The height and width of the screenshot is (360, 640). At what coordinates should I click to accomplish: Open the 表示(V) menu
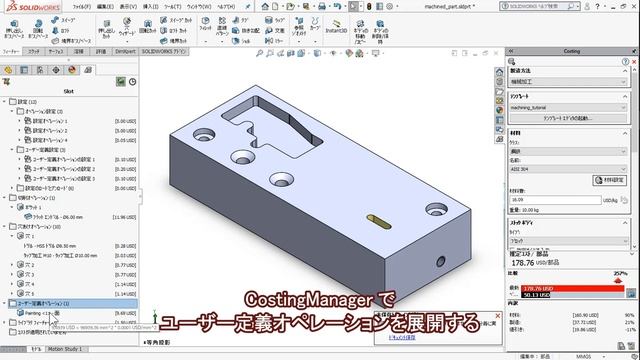click(128, 7)
